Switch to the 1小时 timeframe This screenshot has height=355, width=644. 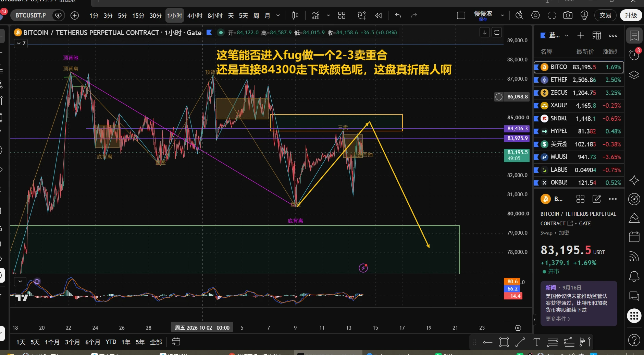point(174,15)
